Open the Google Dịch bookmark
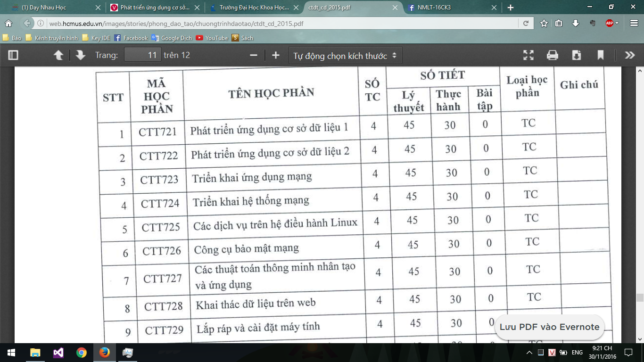This screenshot has width=644, height=362. click(172, 38)
